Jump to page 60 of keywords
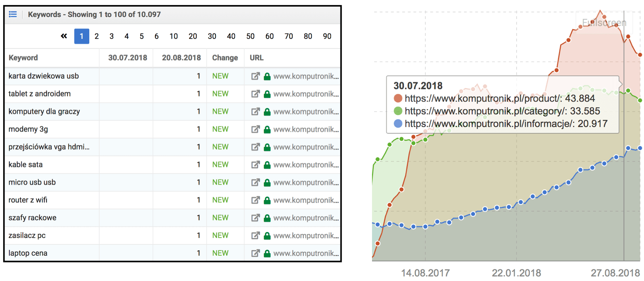The width and height of the screenshot is (644, 281). [x=270, y=36]
